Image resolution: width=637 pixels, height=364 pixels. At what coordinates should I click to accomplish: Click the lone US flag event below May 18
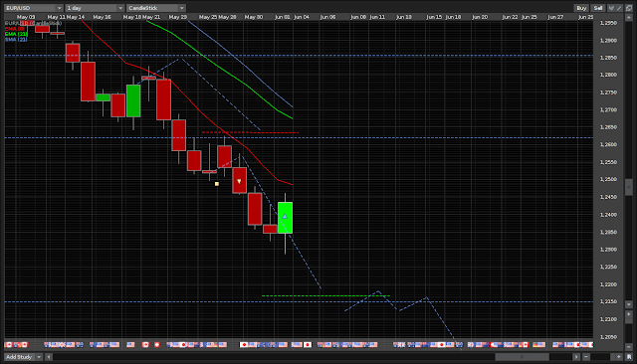coord(130,344)
